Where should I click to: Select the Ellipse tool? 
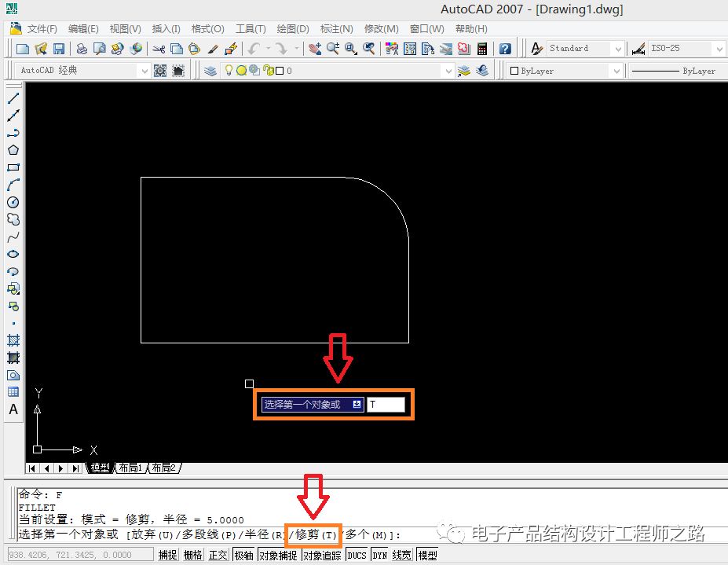point(13,254)
